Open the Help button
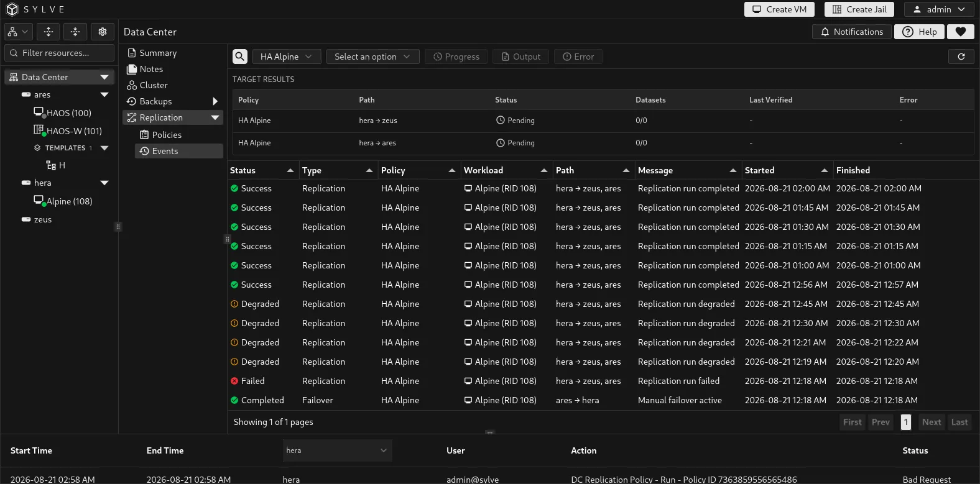980x484 pixels. pyautogui.click(x=920, y=32)
